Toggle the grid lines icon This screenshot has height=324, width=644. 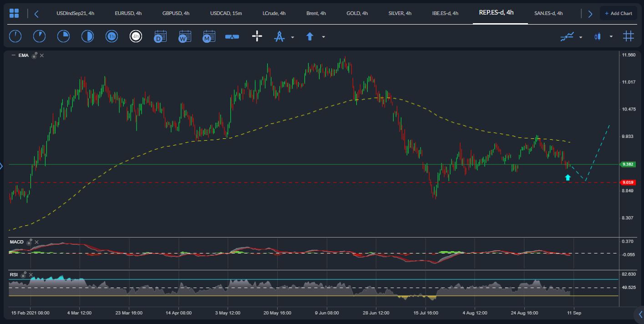click(629, 36)
